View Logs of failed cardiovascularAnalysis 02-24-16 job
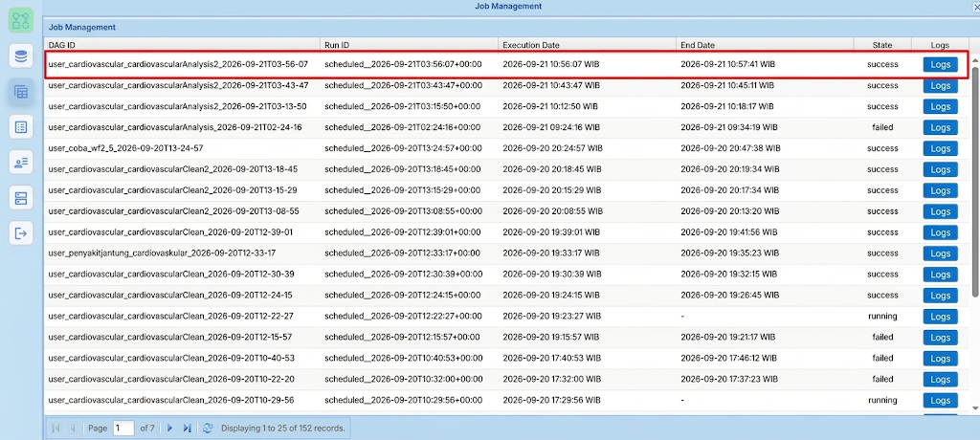 tap(940, 127)
